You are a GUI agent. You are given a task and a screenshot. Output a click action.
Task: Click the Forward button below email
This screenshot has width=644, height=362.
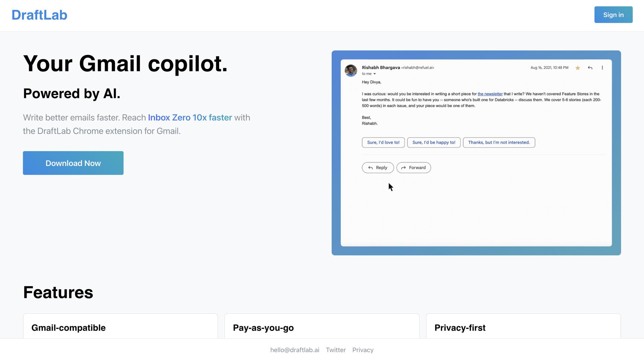414,168
